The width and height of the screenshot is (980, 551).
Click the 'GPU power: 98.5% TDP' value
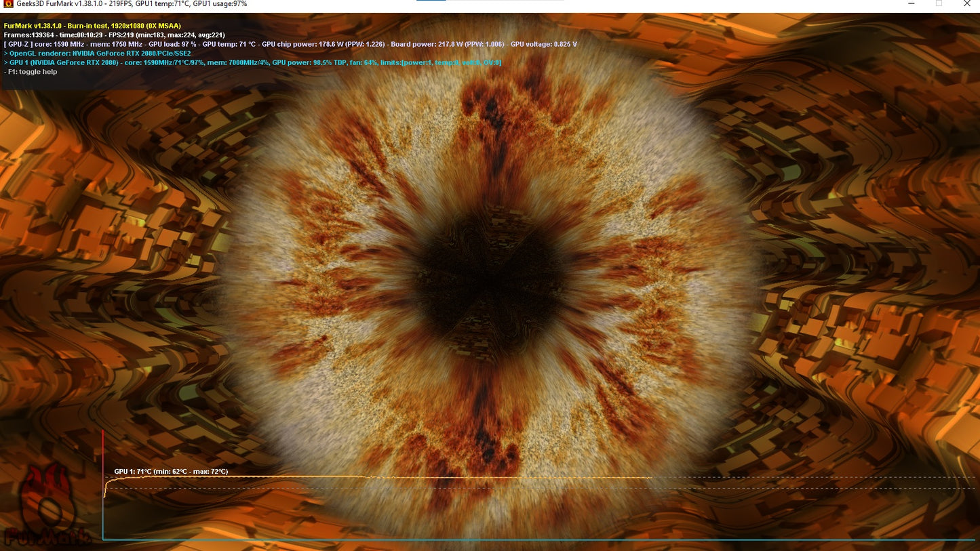[311, 62]
